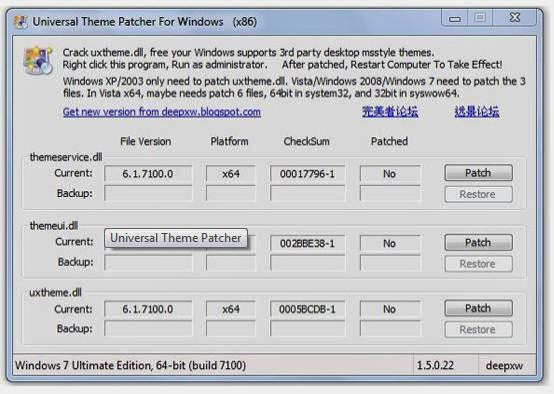Screen dimensions: 554x394
Task: Click uxtheme.dll backup checksum field
Action: (307, 328)
